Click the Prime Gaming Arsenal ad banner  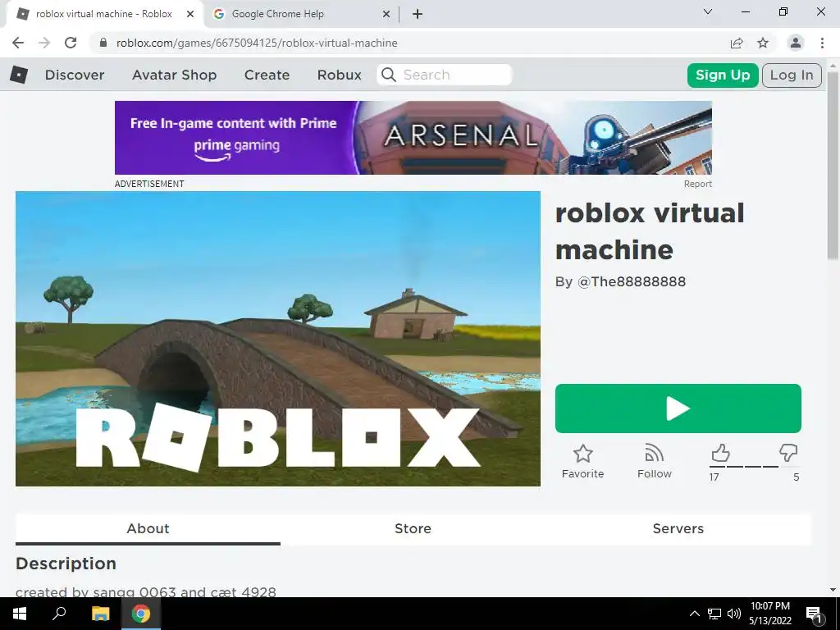pyautogui.click(x=413, y=138)
